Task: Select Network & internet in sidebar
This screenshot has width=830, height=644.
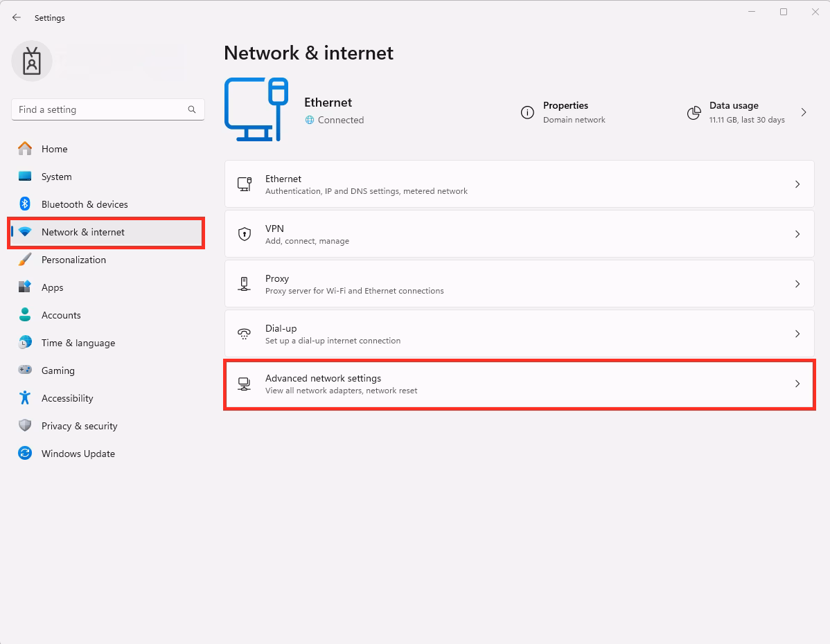Action: click(107, 232)
